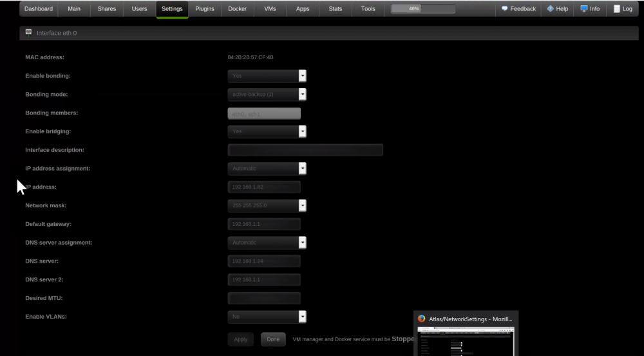This screenshot has width=644, height=356.
Task: Click the Firefox icon in taskbar preview
Action: click(x=421, y=319)
